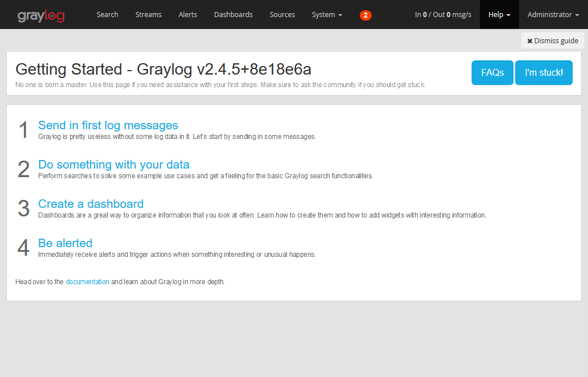The height and width of the screenshot is (377, 588).
Task: Navigate to Dashboards
Action: point(233,15)
